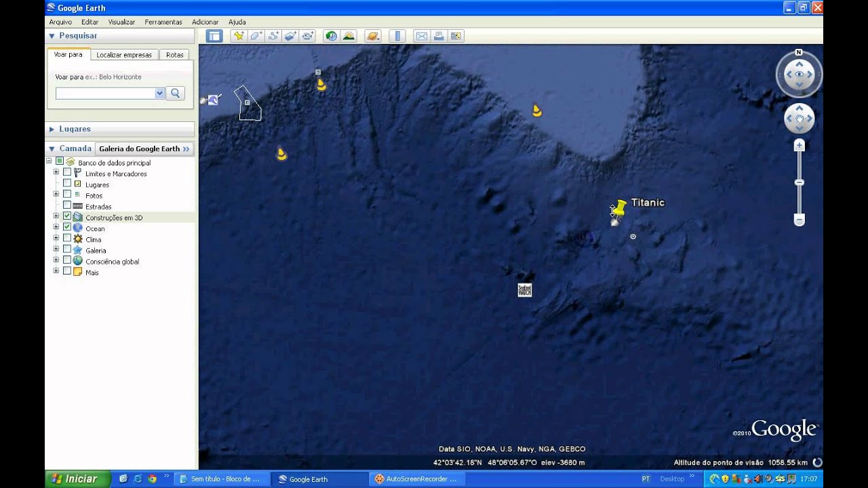Collapse Banco de dados principal tree node

pos(49,161)
